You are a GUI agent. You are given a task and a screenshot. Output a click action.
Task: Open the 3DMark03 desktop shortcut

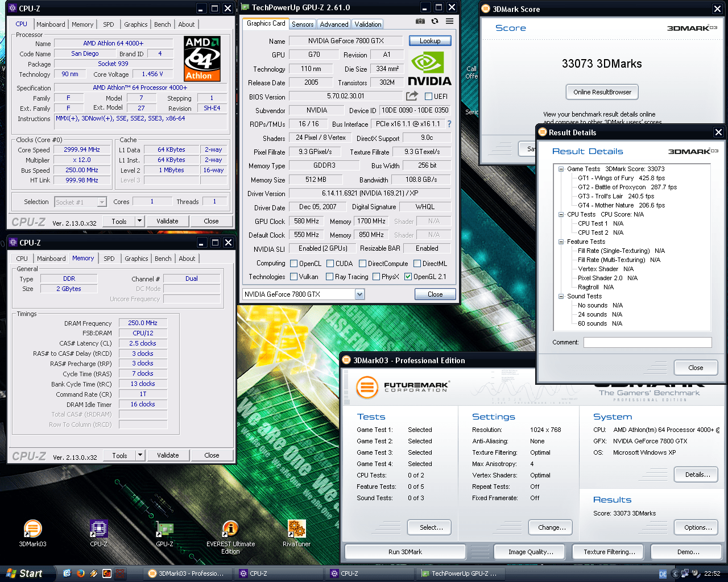(32, 534)
